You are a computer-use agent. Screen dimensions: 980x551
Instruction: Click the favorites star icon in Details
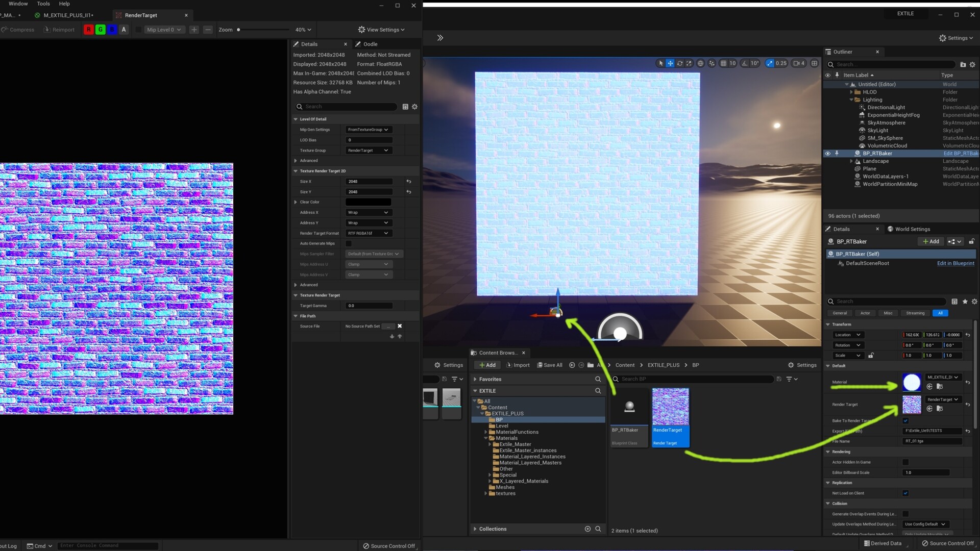click(x=965, y=302)
